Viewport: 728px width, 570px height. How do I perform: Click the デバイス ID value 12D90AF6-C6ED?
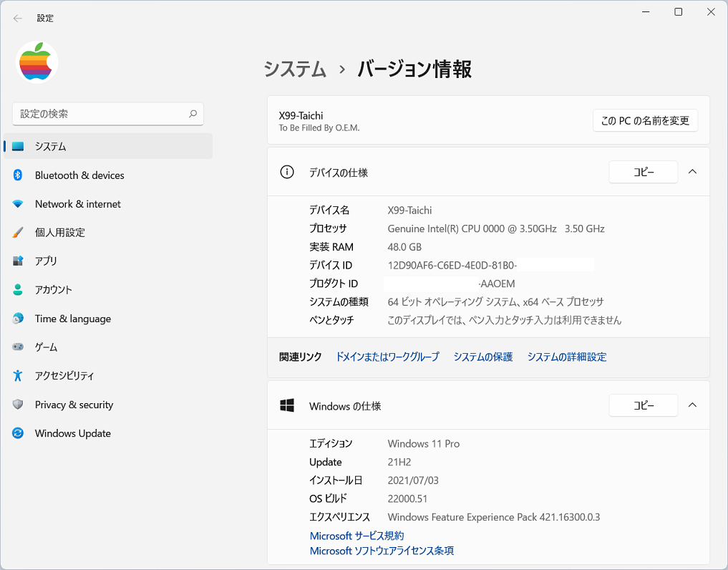pyautogui.click(x=452, y=265)
